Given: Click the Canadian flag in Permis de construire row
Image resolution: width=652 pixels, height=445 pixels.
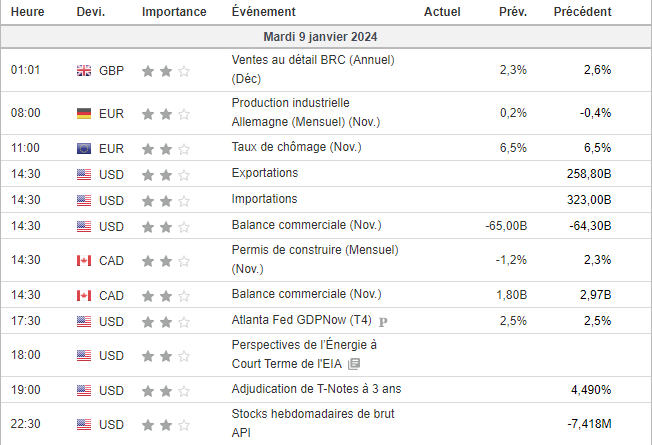Looking at the screenshot, I should coord(84,260).
